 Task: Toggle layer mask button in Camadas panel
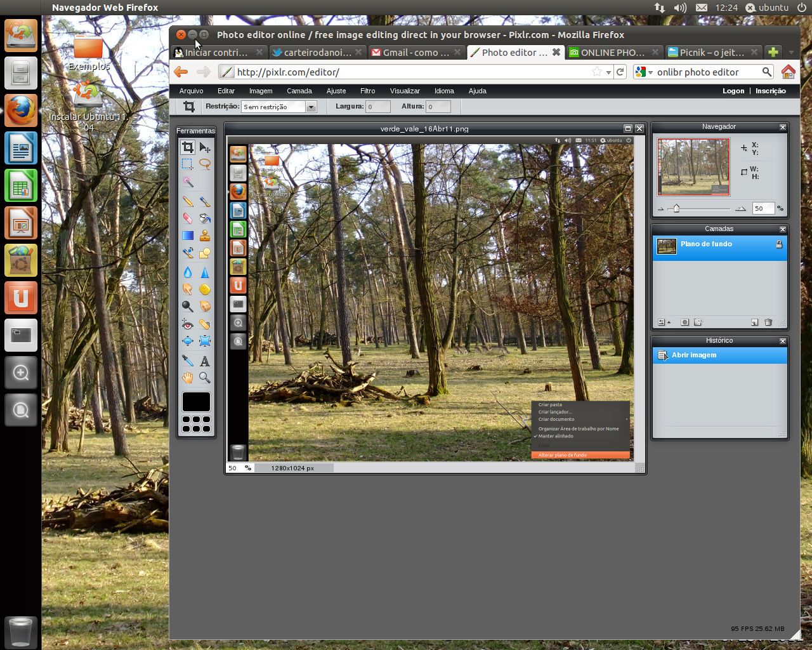[684, 322]
